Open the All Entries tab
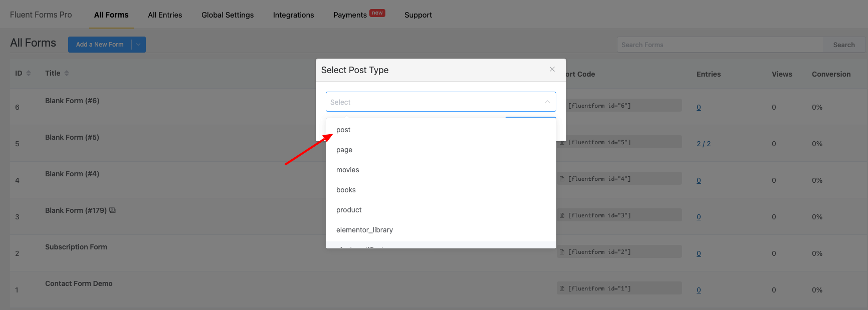Image resolution: width=868 pixels, height=310 pixels. (165, 15)
